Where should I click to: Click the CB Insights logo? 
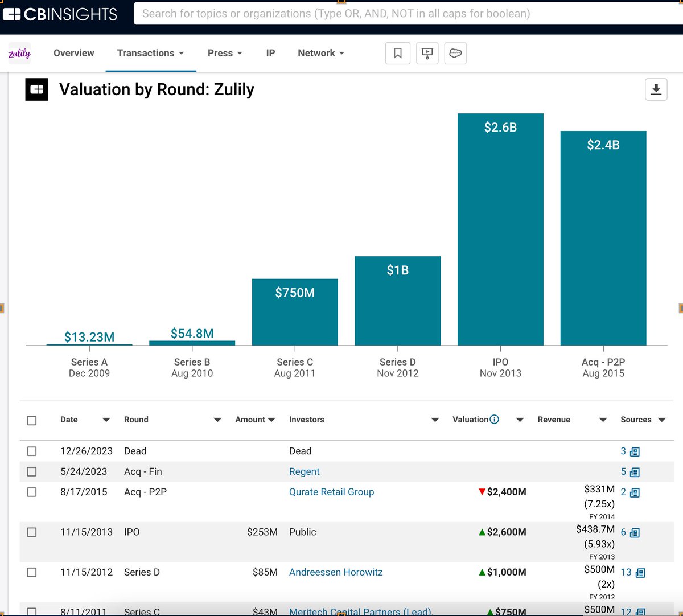pos(60,14)
